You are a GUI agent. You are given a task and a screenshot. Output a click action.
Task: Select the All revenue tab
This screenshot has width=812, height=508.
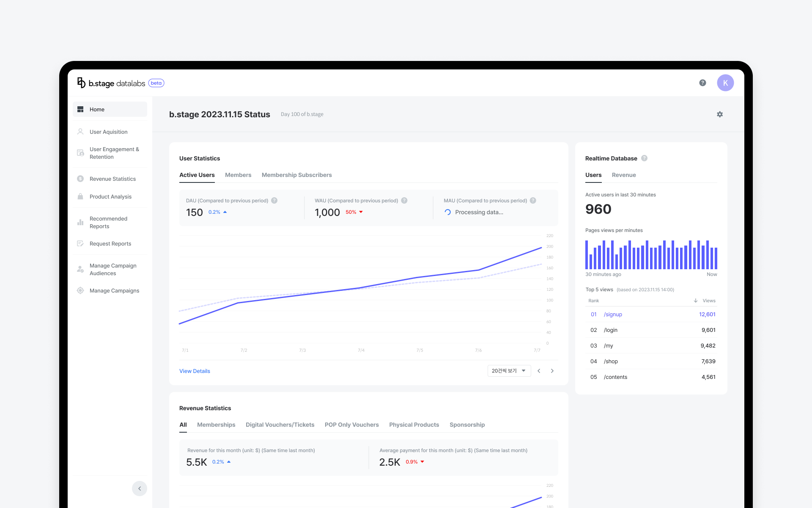click(183, 425)
